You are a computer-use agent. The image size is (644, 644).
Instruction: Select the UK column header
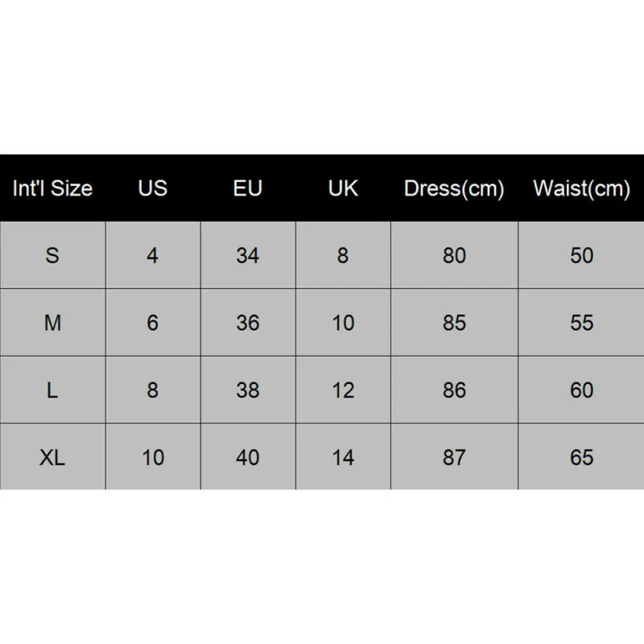[x=343, y=188]
